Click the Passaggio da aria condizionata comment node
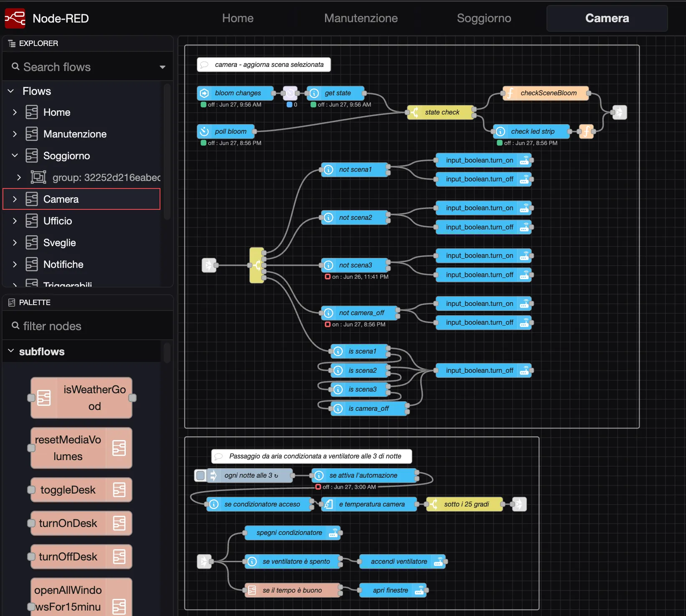 pos(311,456)
